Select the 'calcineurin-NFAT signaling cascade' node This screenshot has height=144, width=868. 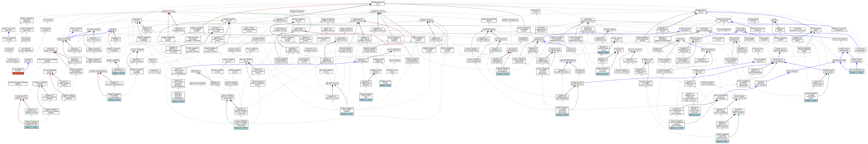click(21, 97)
